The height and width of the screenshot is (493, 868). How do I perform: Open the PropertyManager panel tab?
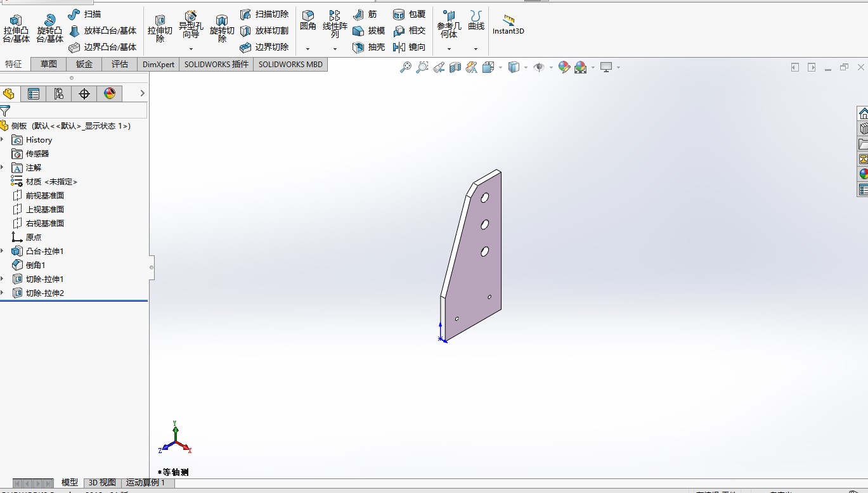(34, 94)
